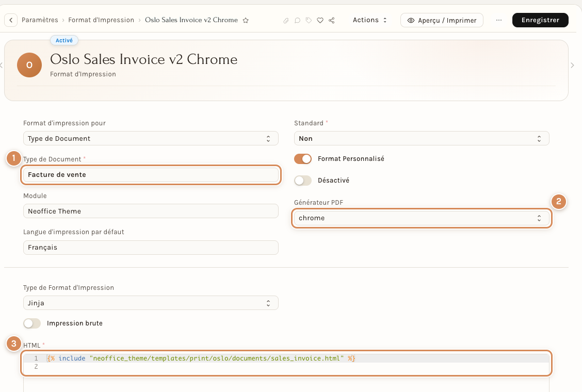This screenshot has width=582, height=392.
Task: Click the Module field
Action: point(151,211)
